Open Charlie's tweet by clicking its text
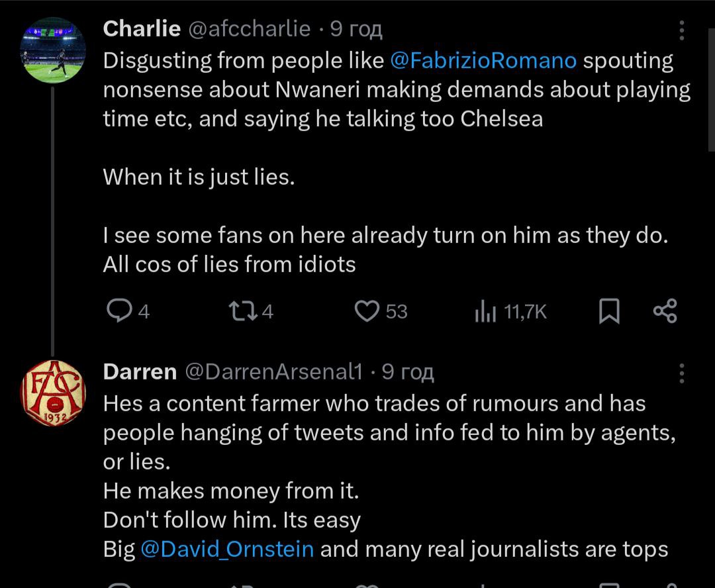The width and height of the screenshot is (715, 588). pos(331,177)
